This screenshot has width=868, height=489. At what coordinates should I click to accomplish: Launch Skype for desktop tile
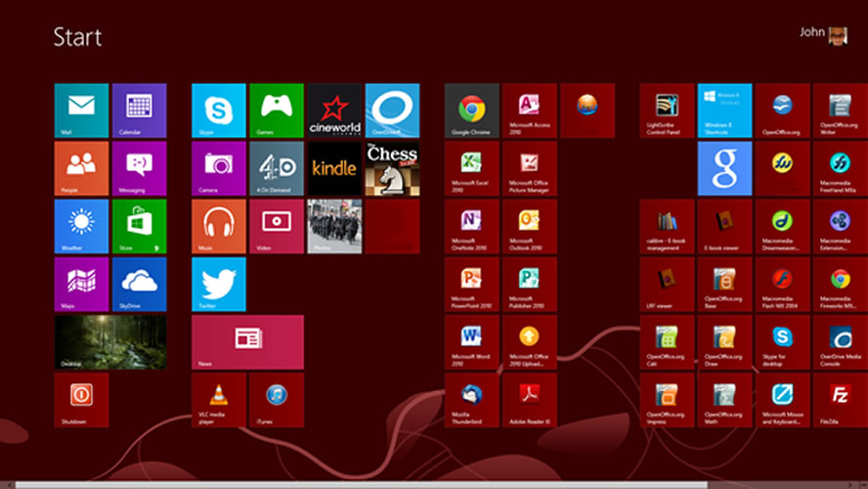pyautogui.click(x=782, y=342)
